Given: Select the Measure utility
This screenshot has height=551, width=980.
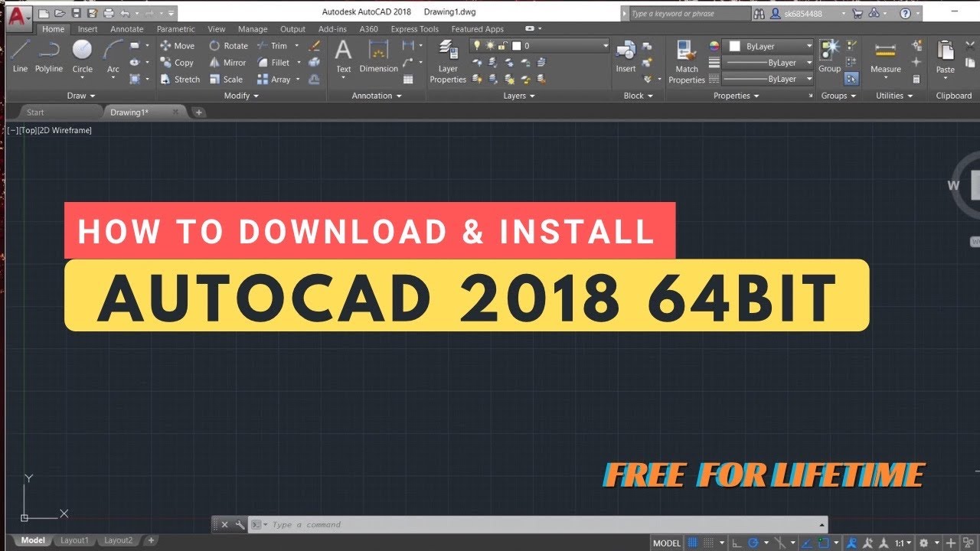Looking at the screenshot, I should [886, 57].
